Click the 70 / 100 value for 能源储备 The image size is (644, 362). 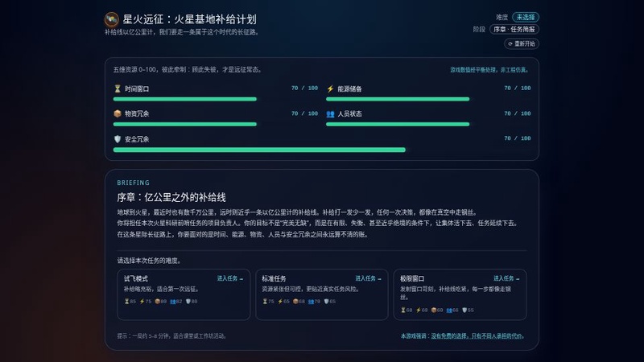point(517,88)
